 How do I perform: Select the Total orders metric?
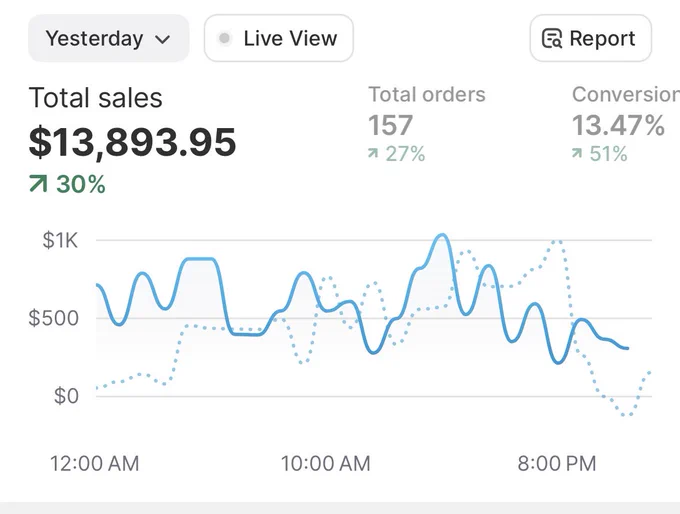427,123
